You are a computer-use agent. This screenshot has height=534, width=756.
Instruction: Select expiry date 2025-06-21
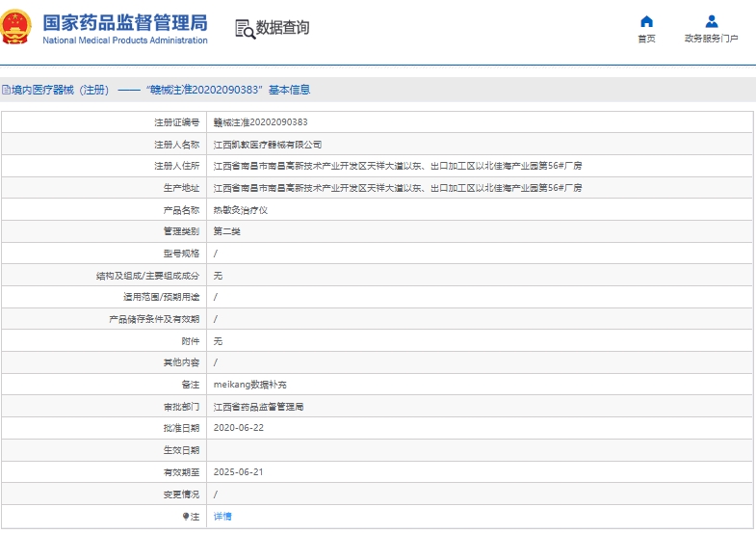click(239, 472)
